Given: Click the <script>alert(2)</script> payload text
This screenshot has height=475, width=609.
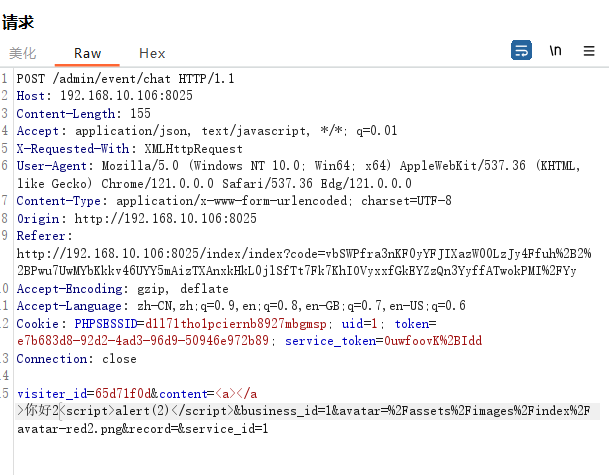Looking at the screenshot, I should point(147,411).
